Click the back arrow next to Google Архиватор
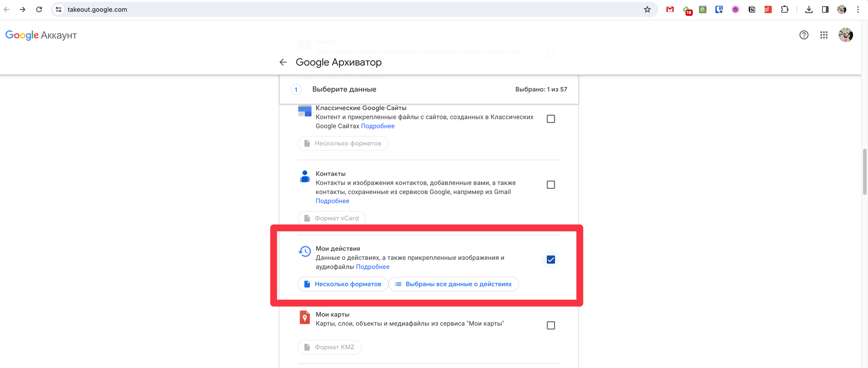Viewport: 868px width, 368px height. [x=283, y=62]
